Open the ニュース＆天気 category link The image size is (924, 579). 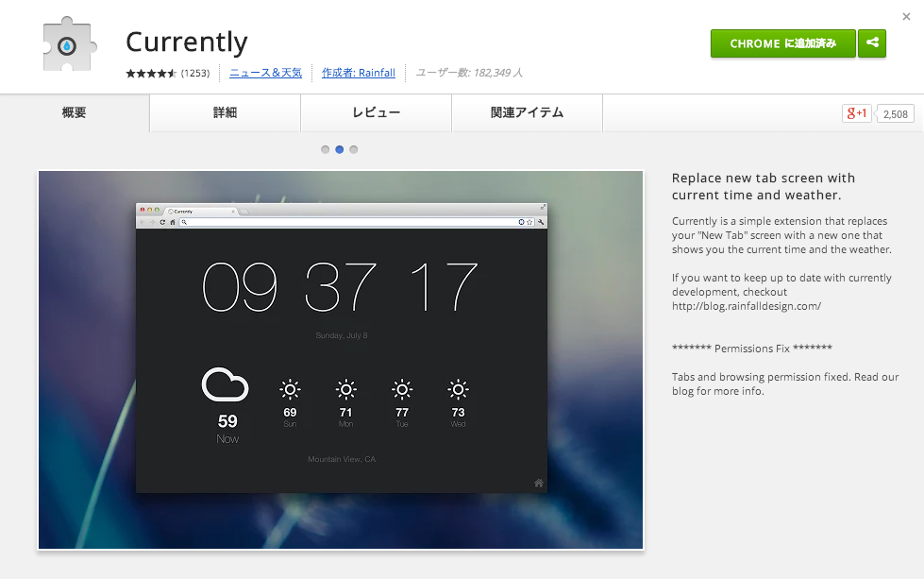pos(265,73)
